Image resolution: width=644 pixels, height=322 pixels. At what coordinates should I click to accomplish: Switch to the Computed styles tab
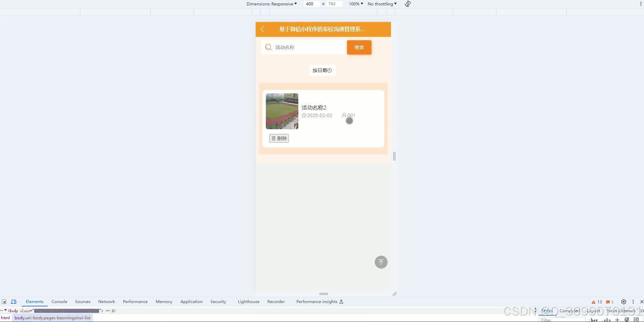click(x=569, y=310)
